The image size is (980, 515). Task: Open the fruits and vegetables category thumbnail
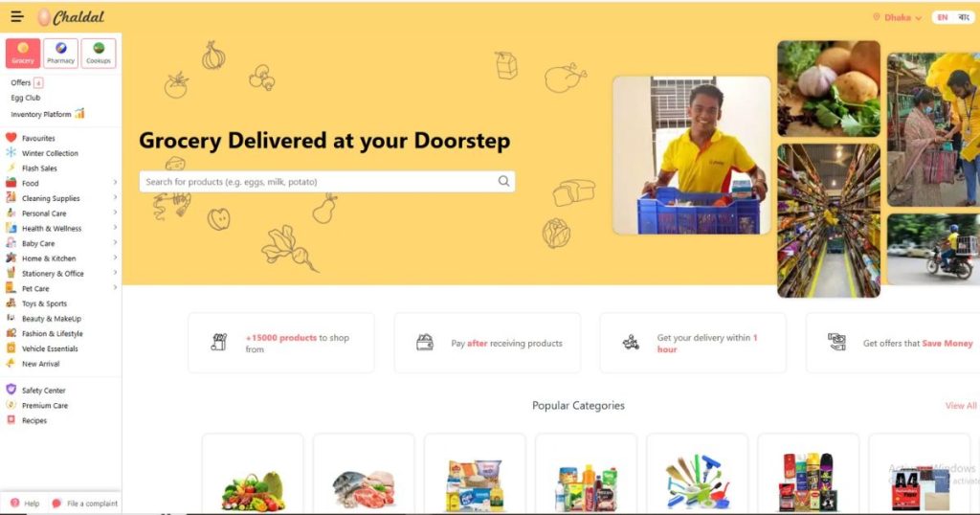(x=253, y=475)
